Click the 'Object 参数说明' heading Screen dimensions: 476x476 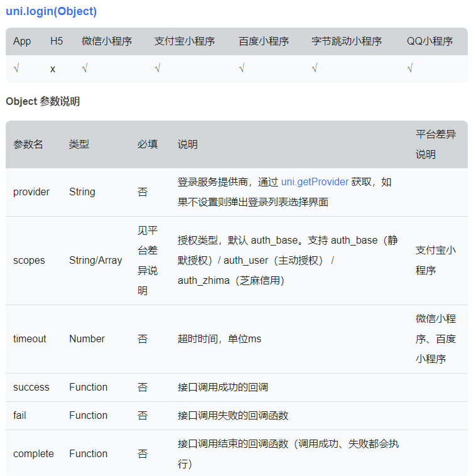coord(43,101)
